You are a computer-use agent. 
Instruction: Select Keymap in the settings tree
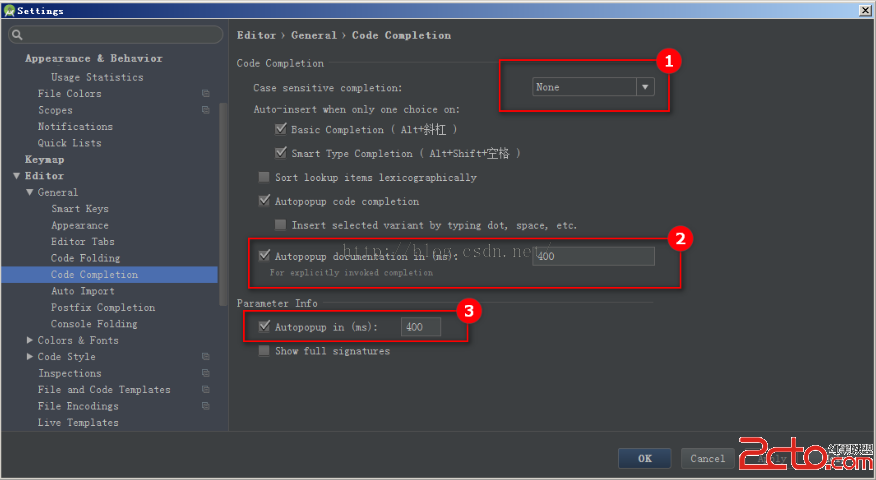(x=45, y=160)
